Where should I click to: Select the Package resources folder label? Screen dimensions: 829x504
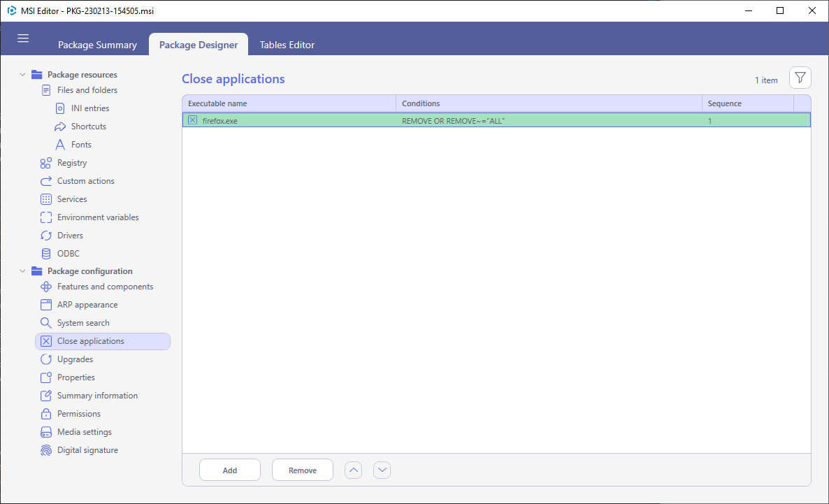click(x=82, y=75)
